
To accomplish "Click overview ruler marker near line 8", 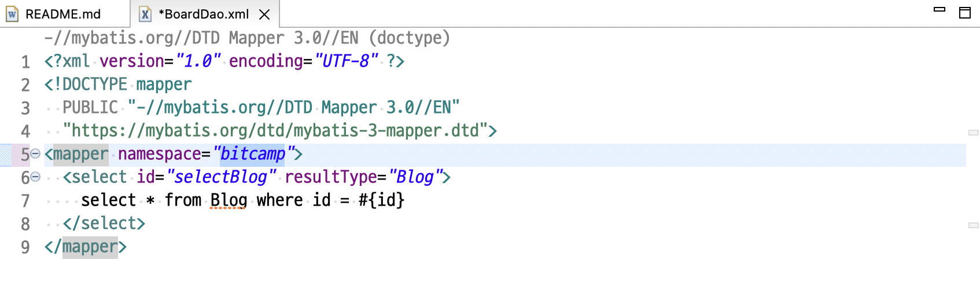I will point(974,225).
